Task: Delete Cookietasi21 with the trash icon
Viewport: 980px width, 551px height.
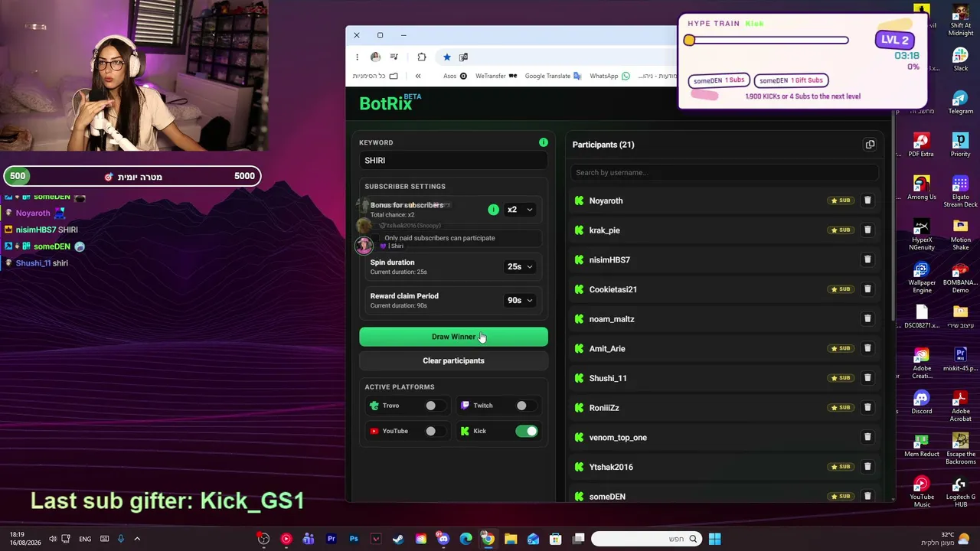Action: coord(867,289)
